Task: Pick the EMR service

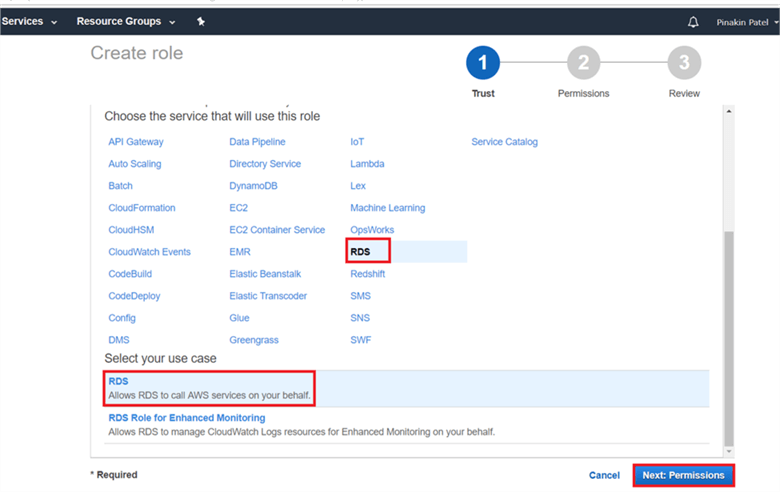Action: click(x=240, y=252)
